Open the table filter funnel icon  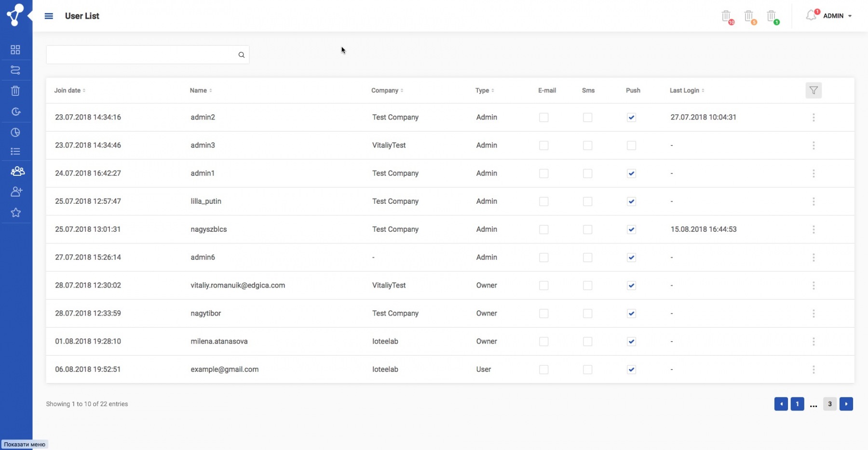[813, 91]
